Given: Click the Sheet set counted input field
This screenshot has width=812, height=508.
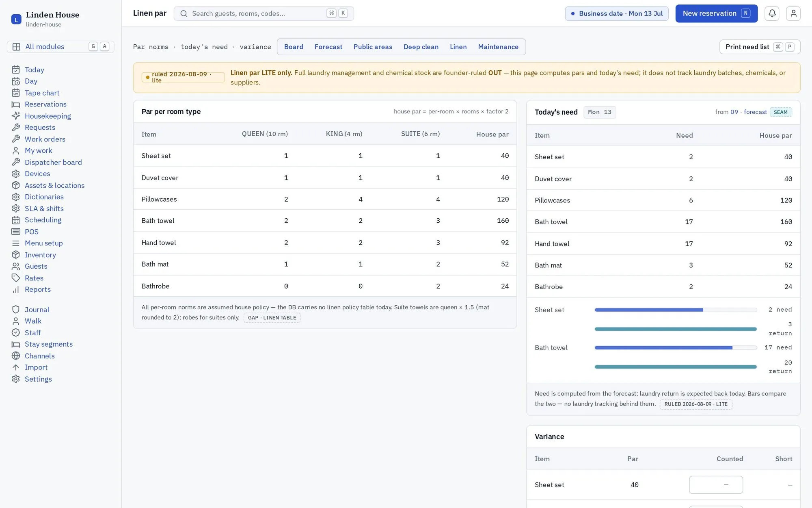Looking at the screenshot, I should pos(716,485).
